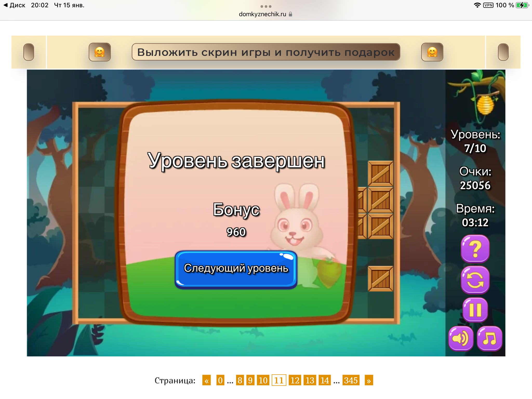532x399 pixels.
Task: Click the next page » arrow
Action: 369,380
